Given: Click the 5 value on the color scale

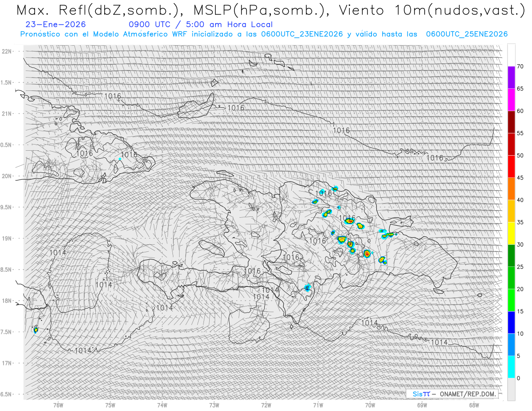Looking at the screenshot, I should [519, 356].
